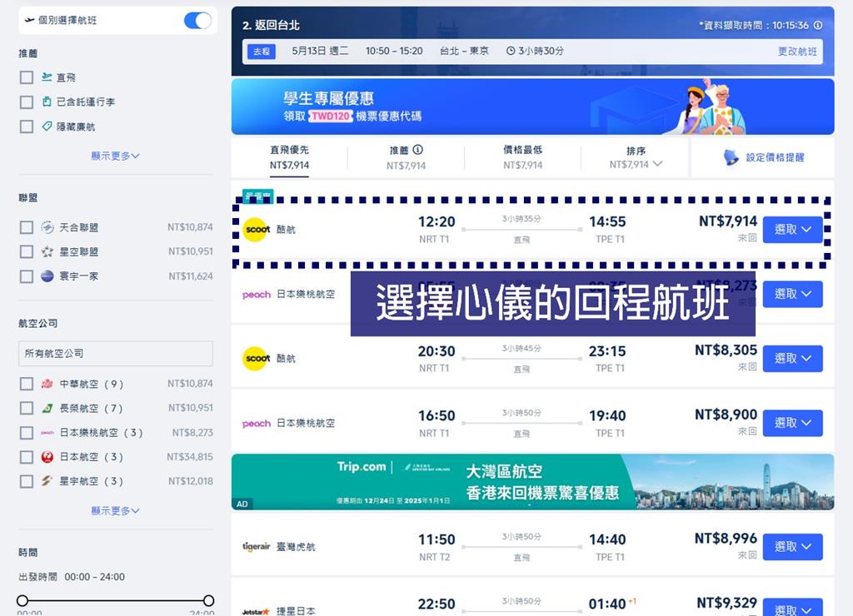Adjust the departure time slider start handle
Screen dimensions: 853x616
(22, 600)
